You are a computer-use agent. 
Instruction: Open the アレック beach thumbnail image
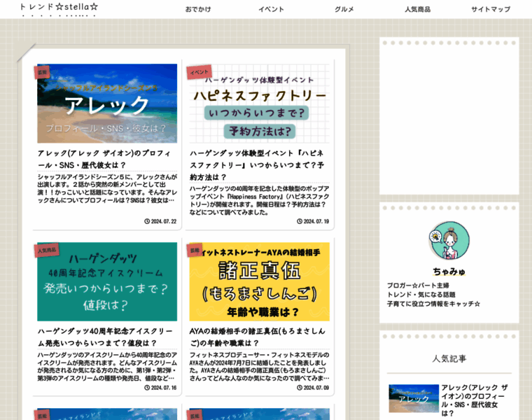(107, 103)
